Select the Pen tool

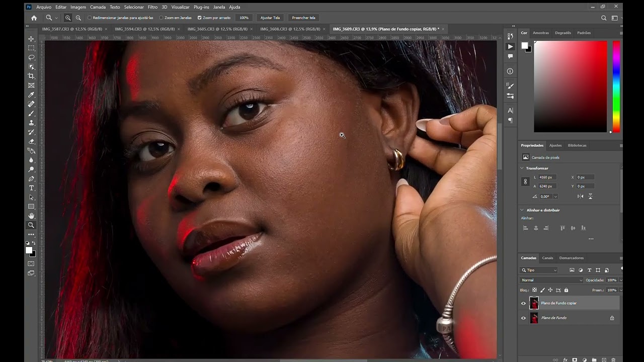click(31, 178)
